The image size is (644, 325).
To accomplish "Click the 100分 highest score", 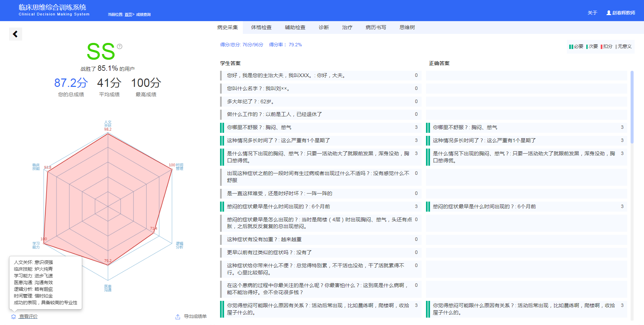I will pyautogui.click(x=146, y=83).
